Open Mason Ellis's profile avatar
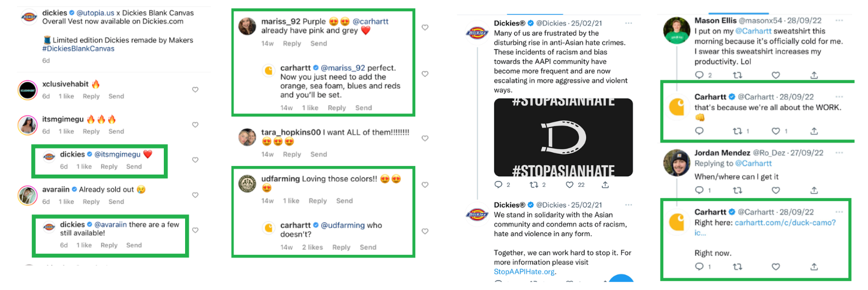 click(x=677, y=31)
